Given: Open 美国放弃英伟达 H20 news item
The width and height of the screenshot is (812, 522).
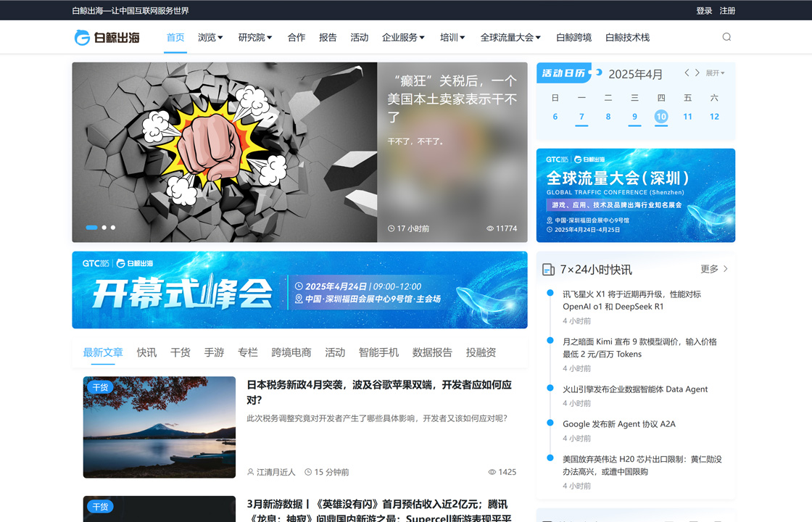Looking at the screenshot, I should tap(642, 465).
